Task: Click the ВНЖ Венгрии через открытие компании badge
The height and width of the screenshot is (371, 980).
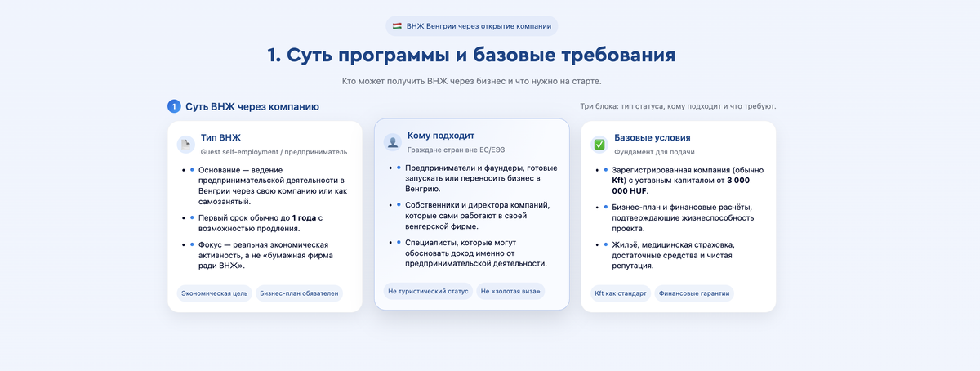Action: tap(472, 26)
